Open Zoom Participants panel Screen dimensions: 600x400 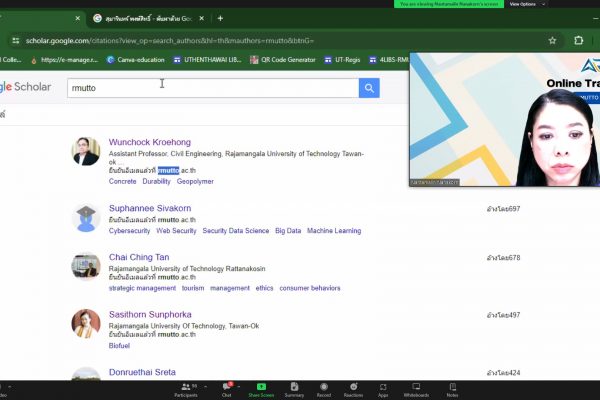[x=186, y=390]
